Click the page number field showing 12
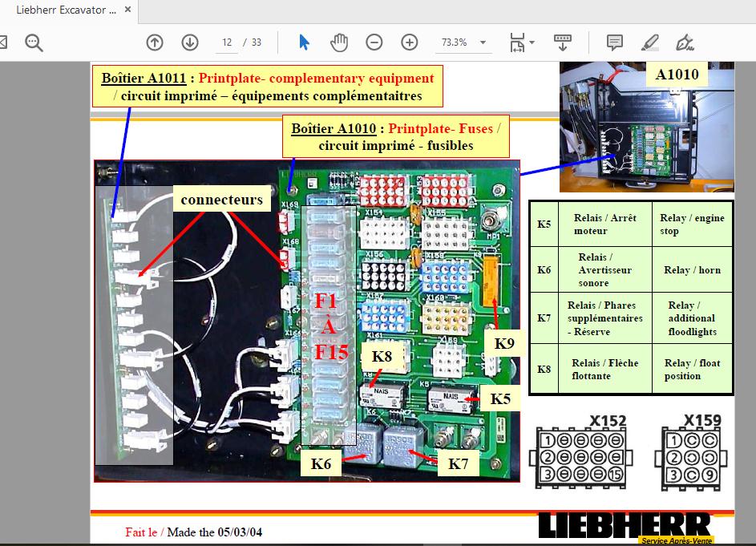 click(x=225, y=42)
